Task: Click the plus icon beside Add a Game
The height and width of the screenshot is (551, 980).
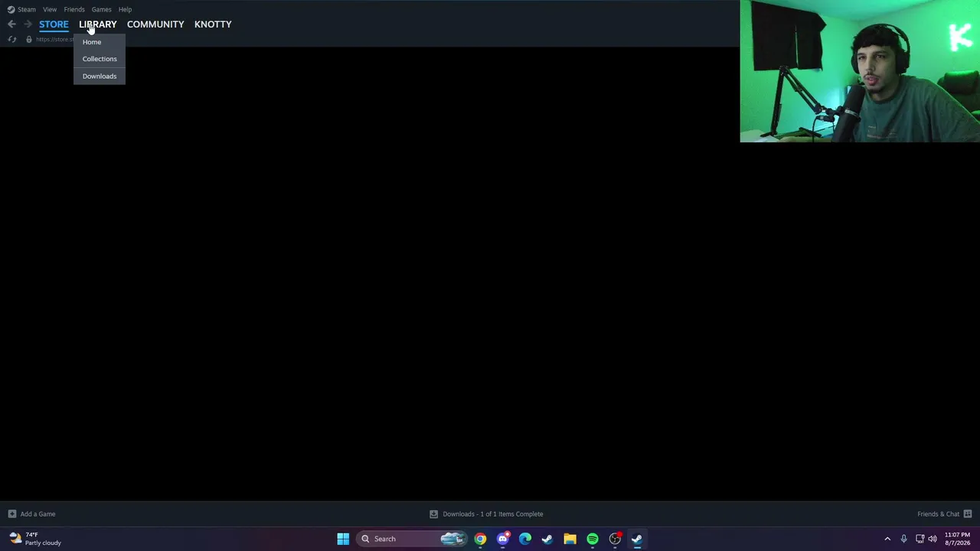Action: tap(11, 514)
